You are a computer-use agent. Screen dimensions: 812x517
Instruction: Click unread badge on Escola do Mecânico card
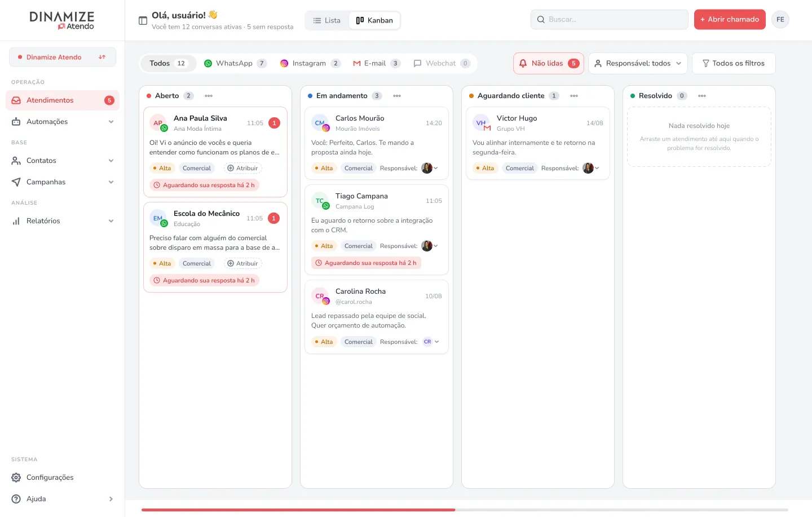pos(273,218)
